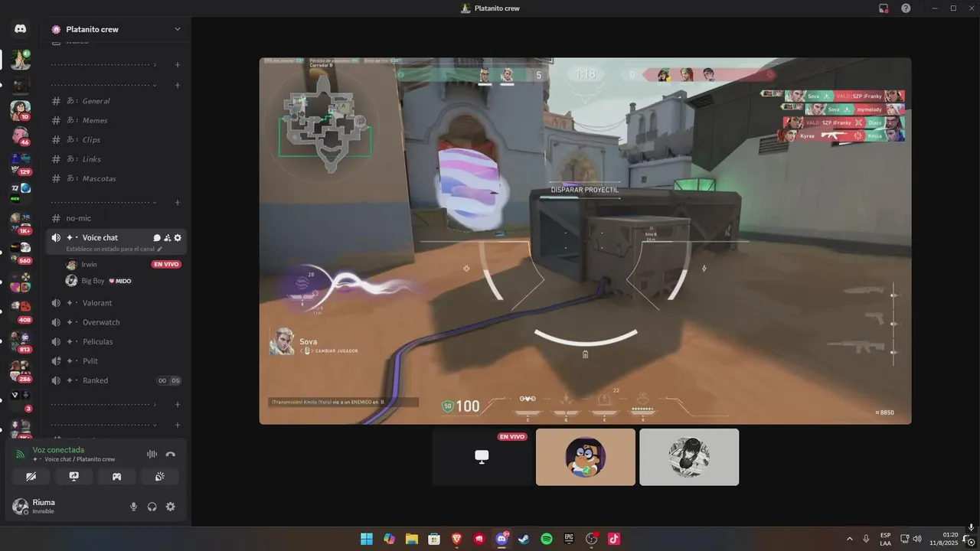Collapse the category above no-mic channel
The image size is (980, 551).
103,202
